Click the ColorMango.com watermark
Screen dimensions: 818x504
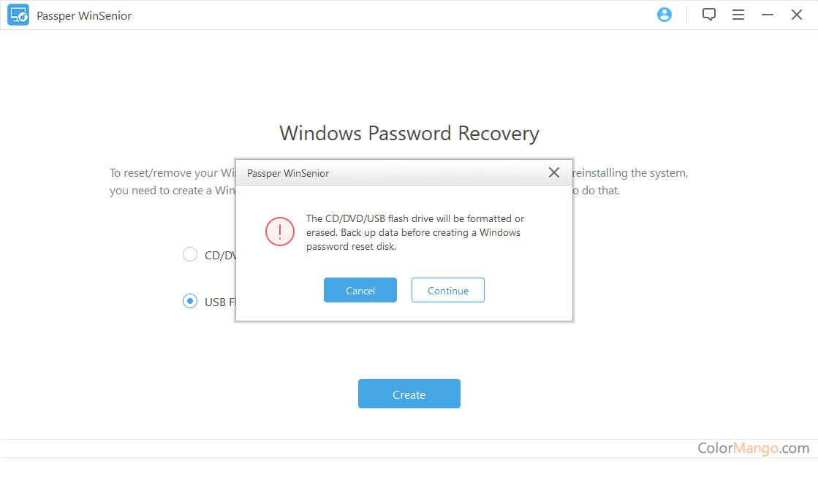[753, 448]
